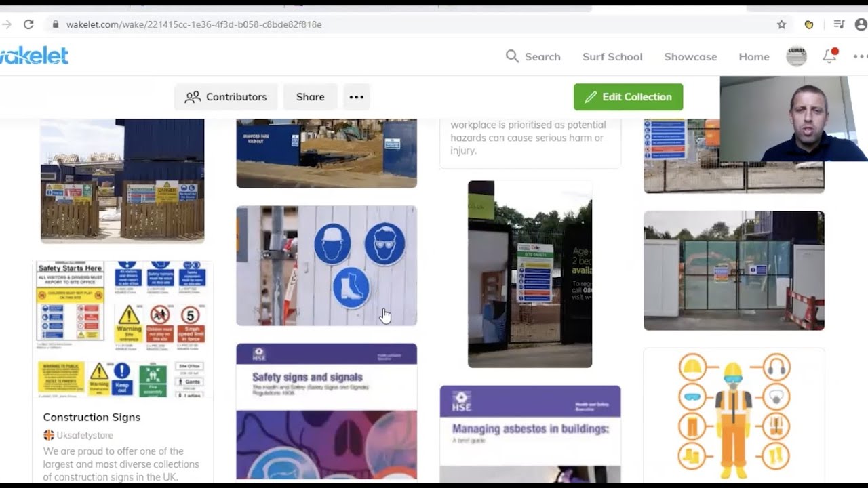Open the notifications bell
Viewport: 868px width, 488px height.
tap(829, 56)
